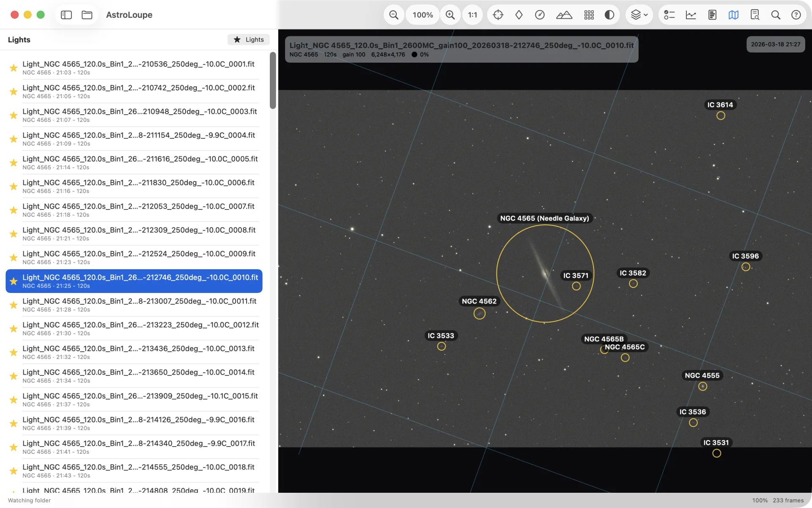Open the compass orientation tool
The height and width of the screenshot is (508, 812).
click(540, 15)
